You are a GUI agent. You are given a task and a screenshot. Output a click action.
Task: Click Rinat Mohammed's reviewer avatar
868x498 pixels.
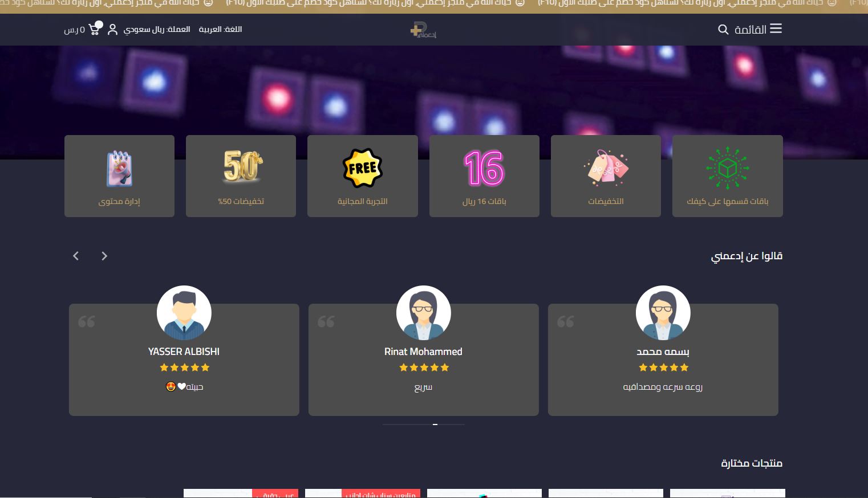coord(423,313)
